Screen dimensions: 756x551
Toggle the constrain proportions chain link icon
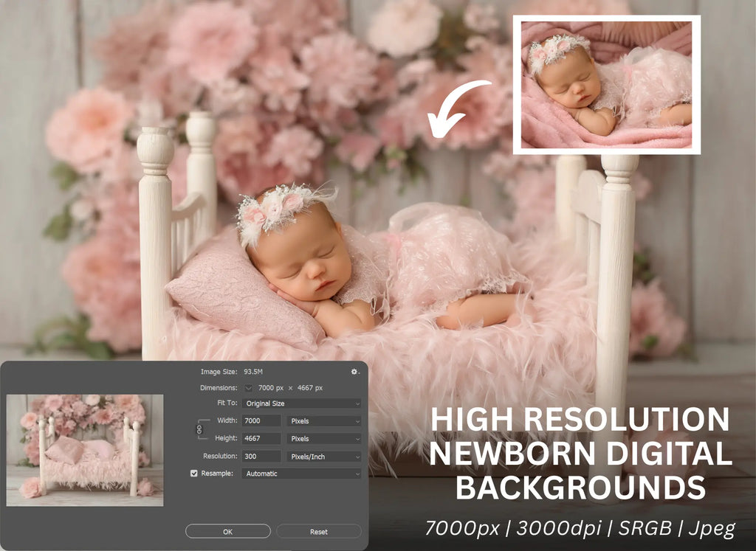tap(199, 429)
